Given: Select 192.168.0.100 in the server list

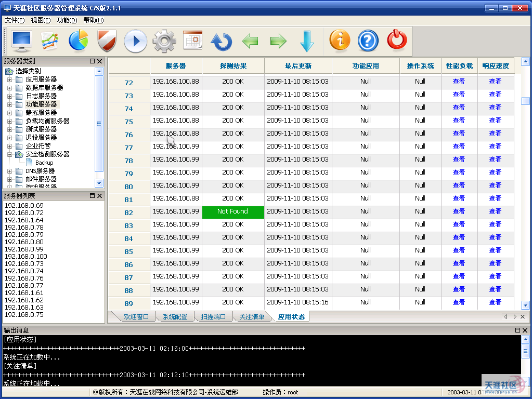Looking at the screenshot, I should (x=26, y=256).
